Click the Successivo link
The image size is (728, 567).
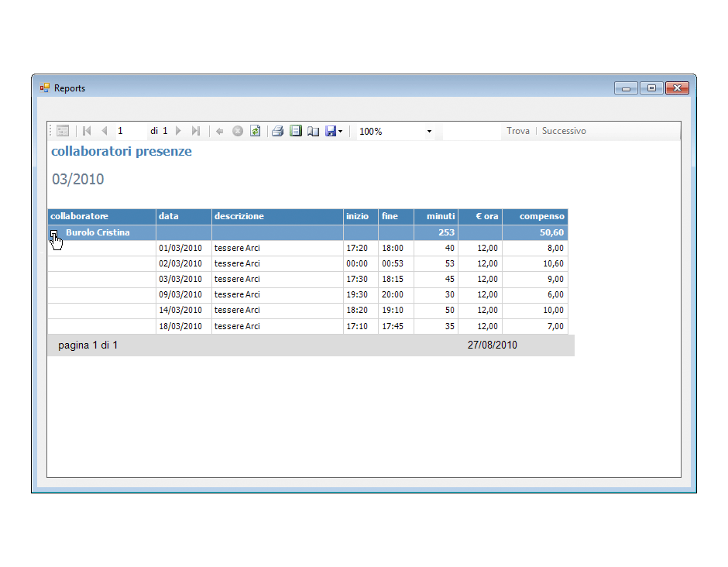[564, 131]
